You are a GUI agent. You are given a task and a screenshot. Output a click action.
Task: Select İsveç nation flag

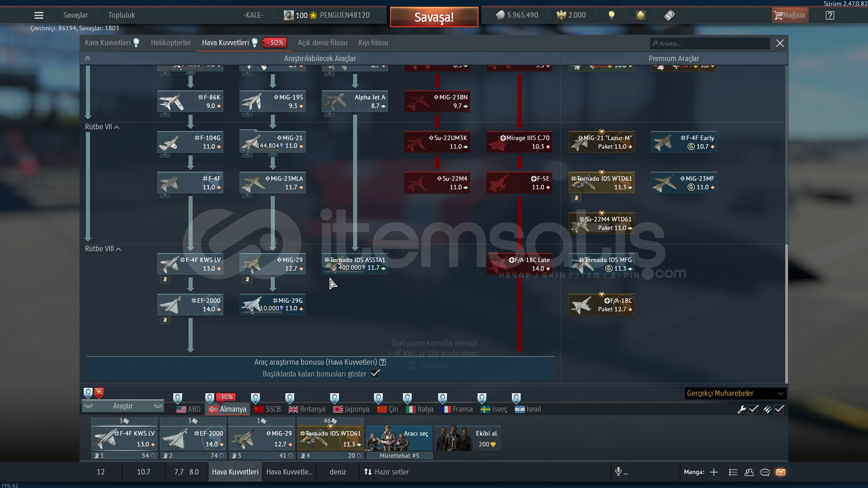click(x=494, y=409)
